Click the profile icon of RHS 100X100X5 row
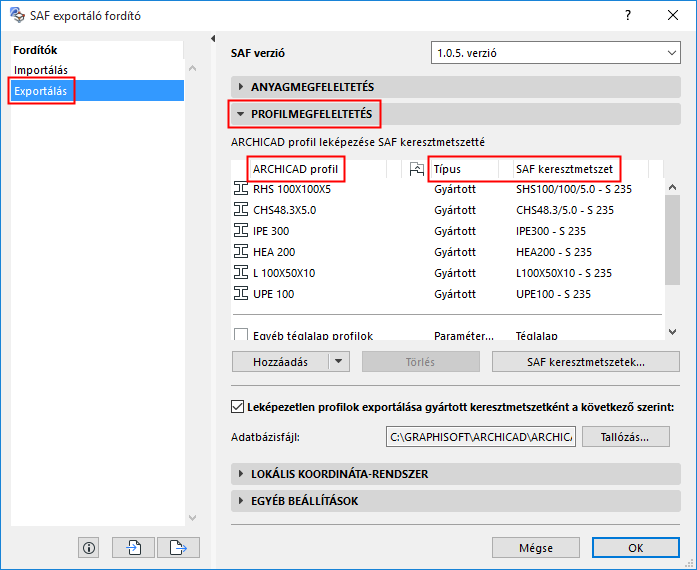Screen dimensions: 697x570 [x=241, y=189]
